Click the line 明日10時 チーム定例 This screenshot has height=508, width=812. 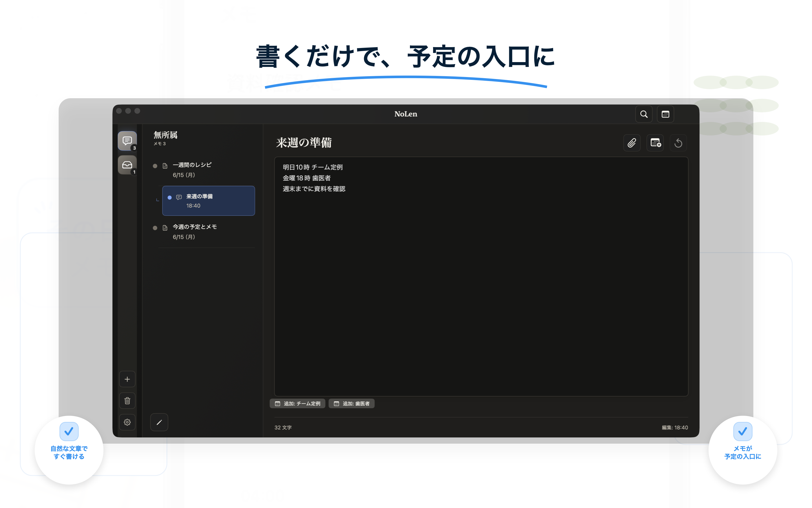(312, 167)
